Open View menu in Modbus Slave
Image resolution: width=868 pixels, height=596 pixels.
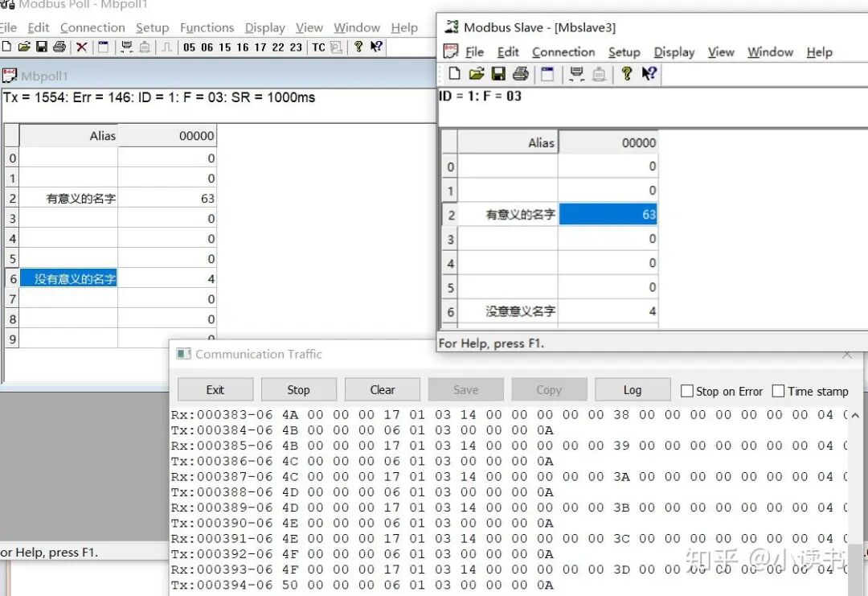tap(721, 52)
